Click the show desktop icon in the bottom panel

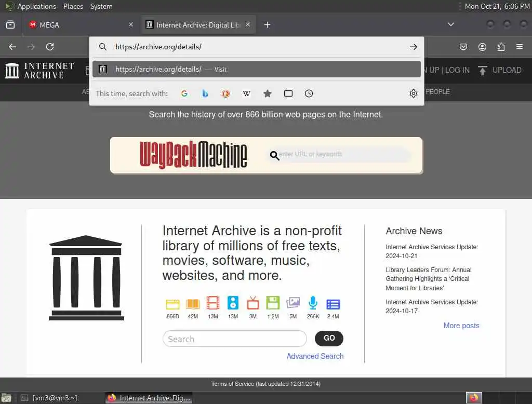(6, 398)
